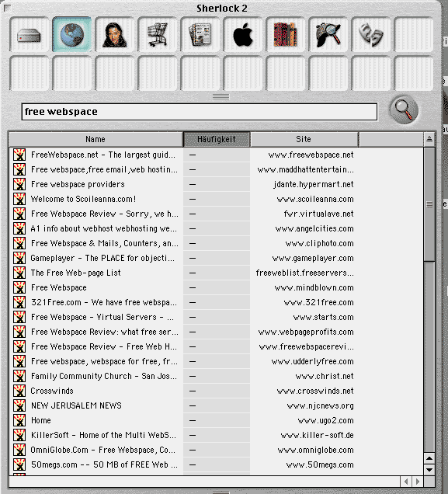Viewport: 448px width, 494px height.
Task: Click the www.scoileanna.com site cell
Action: [315, 199]
